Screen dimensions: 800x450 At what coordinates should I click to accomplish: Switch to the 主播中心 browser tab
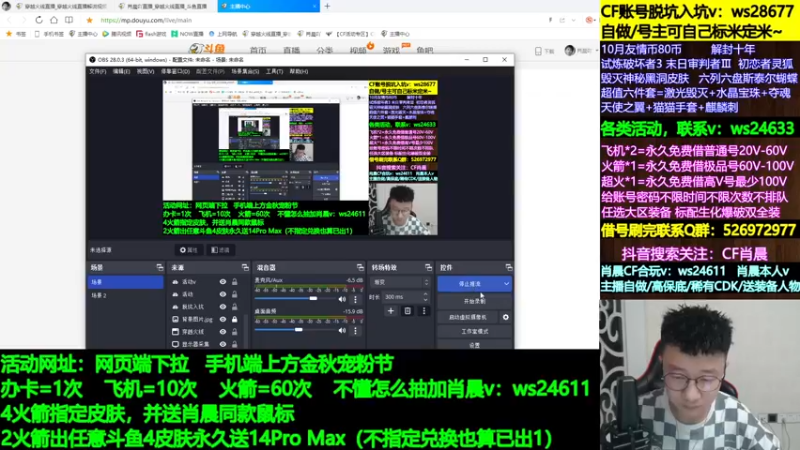point(267,6)
